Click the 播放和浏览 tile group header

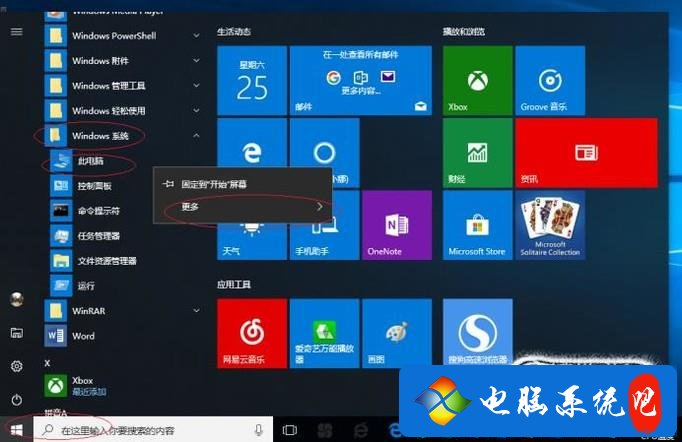[464, 31]
